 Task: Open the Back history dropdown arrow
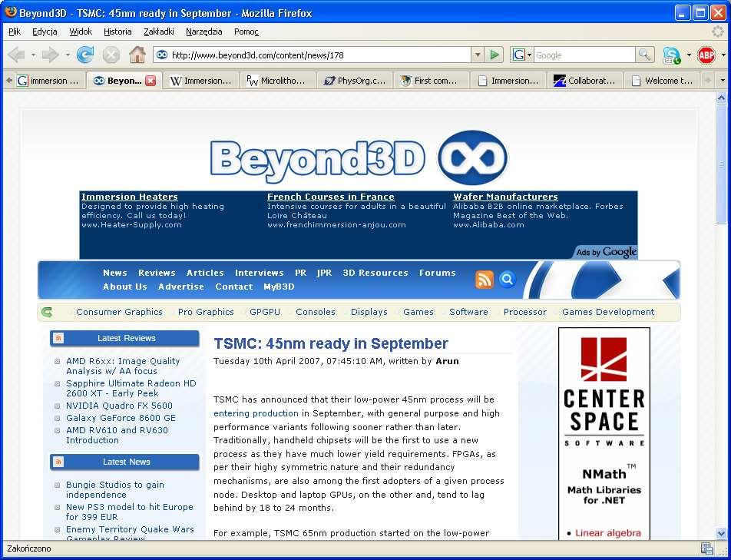[33, 55]
